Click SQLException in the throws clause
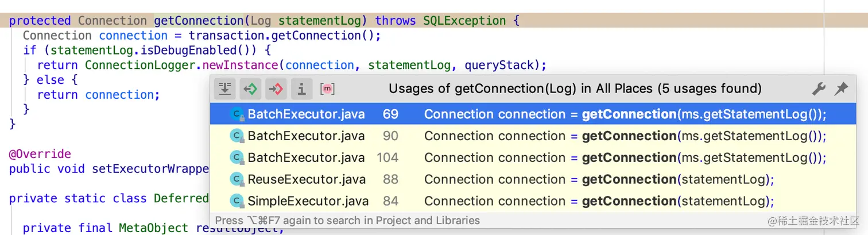868x235 pixels. click(464, 21)
